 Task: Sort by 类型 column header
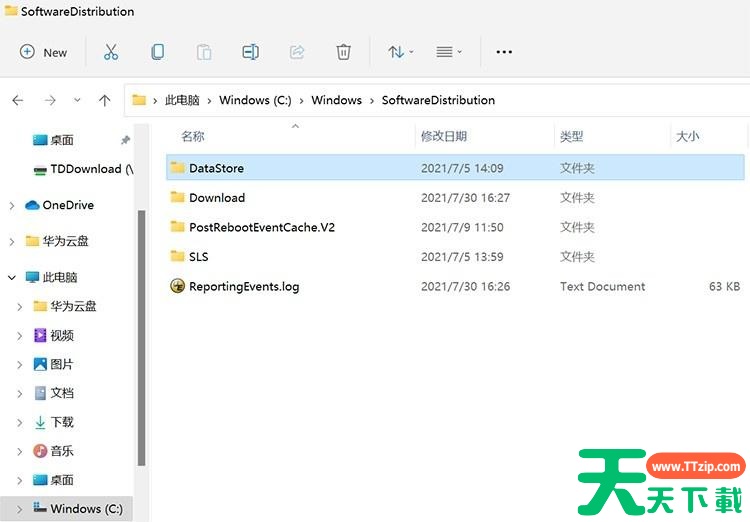572,136
